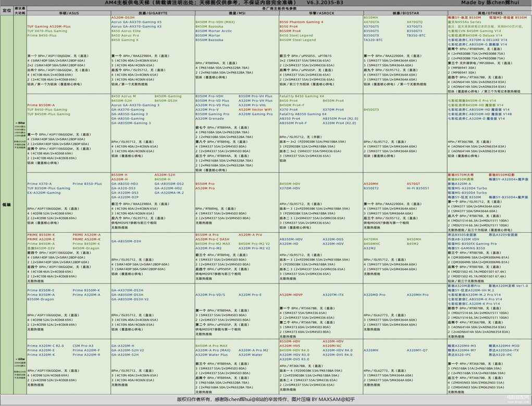Screen dimensions: 532x406
Task: Click the 华擎/ASROCK column header
Action: pos(321,13)
